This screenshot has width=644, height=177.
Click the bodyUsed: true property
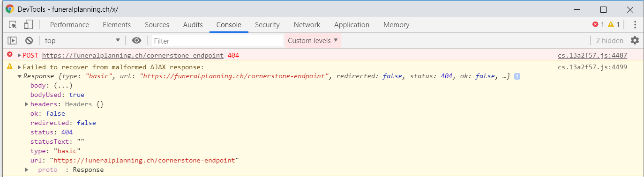click(x=57, y=95)
